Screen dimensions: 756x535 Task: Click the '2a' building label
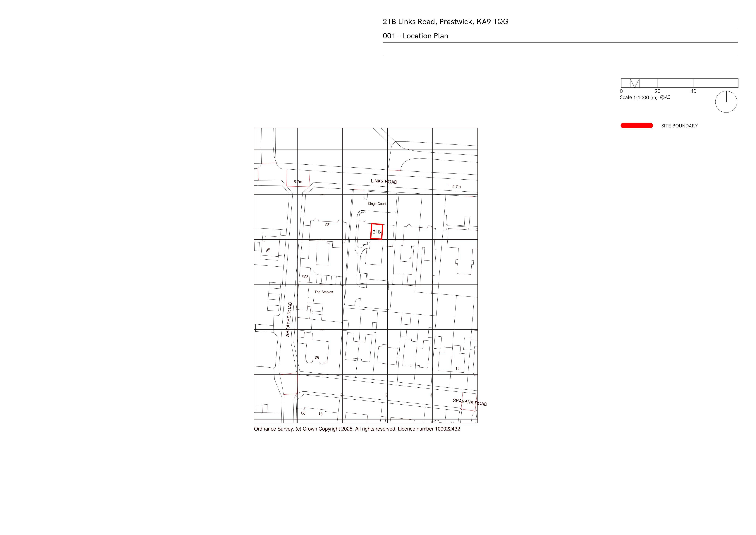coord(268,250)
